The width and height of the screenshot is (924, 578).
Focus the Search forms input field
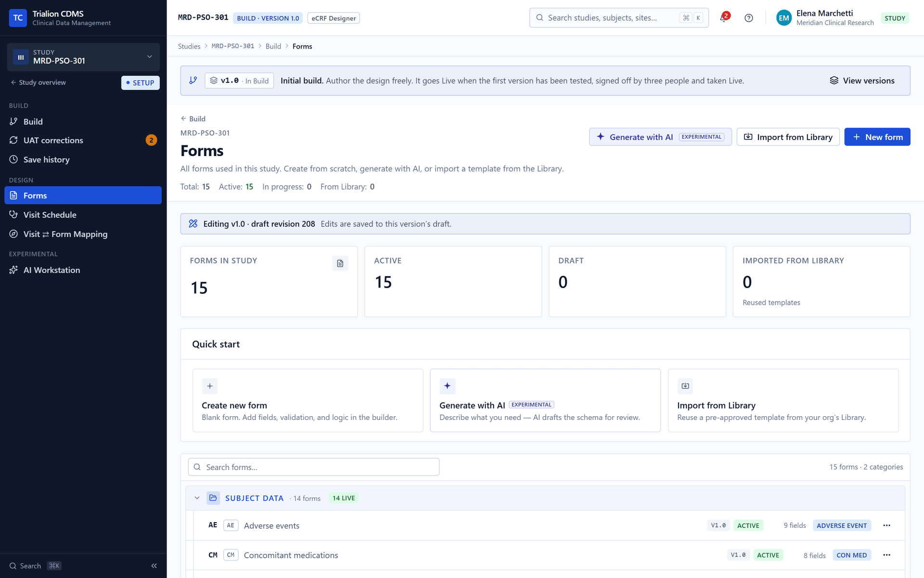pos(313,467)
